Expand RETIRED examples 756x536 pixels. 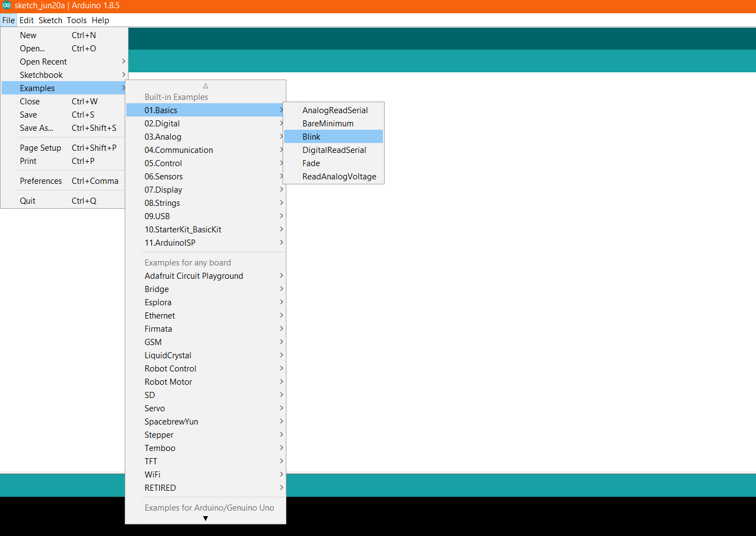pyautogui.click(x=205, y=488)
